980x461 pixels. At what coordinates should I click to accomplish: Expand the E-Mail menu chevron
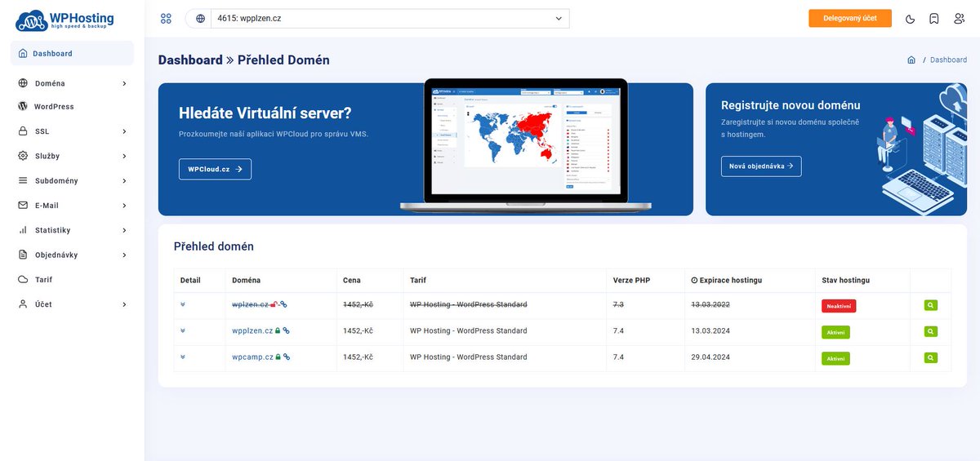124,206
